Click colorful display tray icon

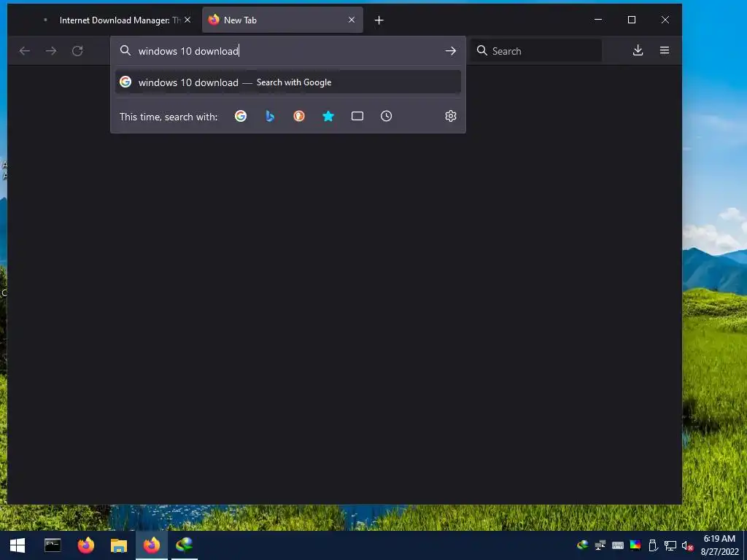point(635,545)
